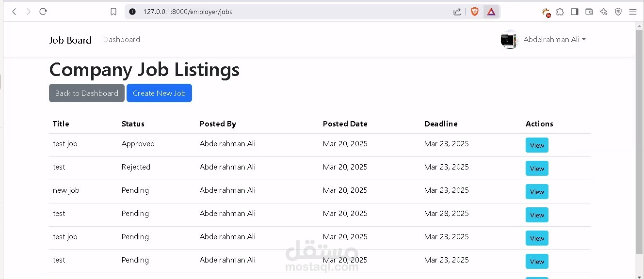Click the Brave Shields lion icon
The height and width of the screenshot is (279, 644).
(x=474, y=12)
